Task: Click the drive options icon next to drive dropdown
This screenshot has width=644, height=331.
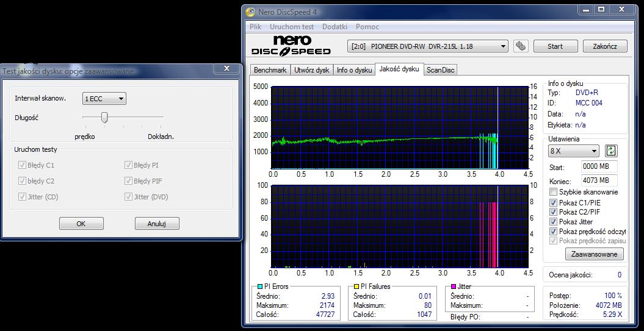Action: (x=520, y=46)
